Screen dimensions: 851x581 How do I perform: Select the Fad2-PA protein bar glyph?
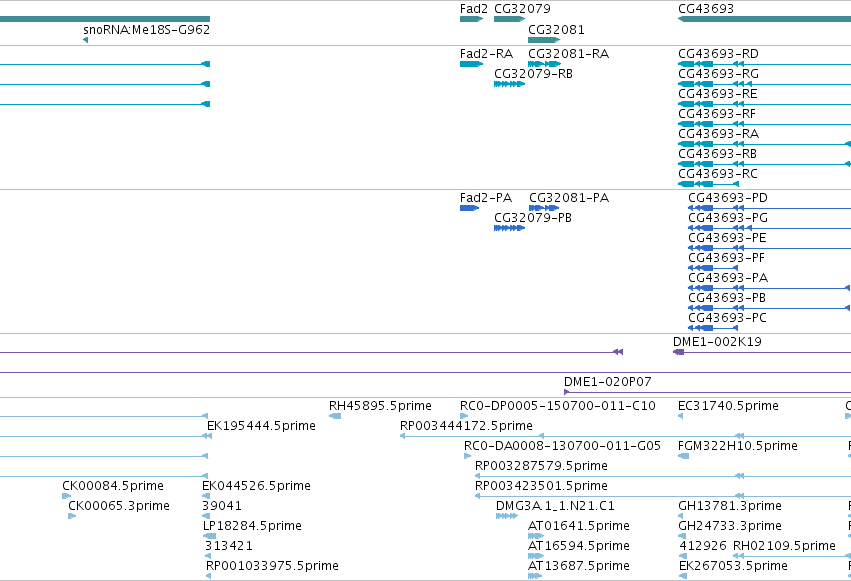point(469,208)
